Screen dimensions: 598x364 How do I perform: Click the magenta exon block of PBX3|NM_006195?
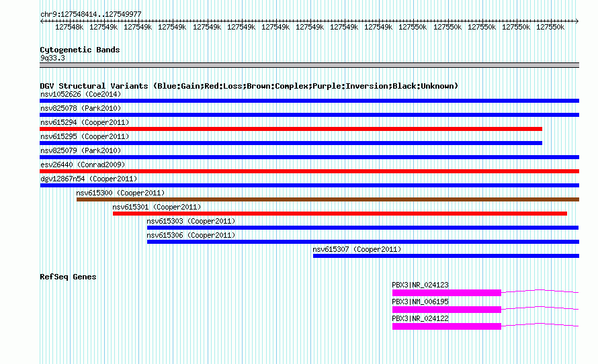click(x=447, y=310)
